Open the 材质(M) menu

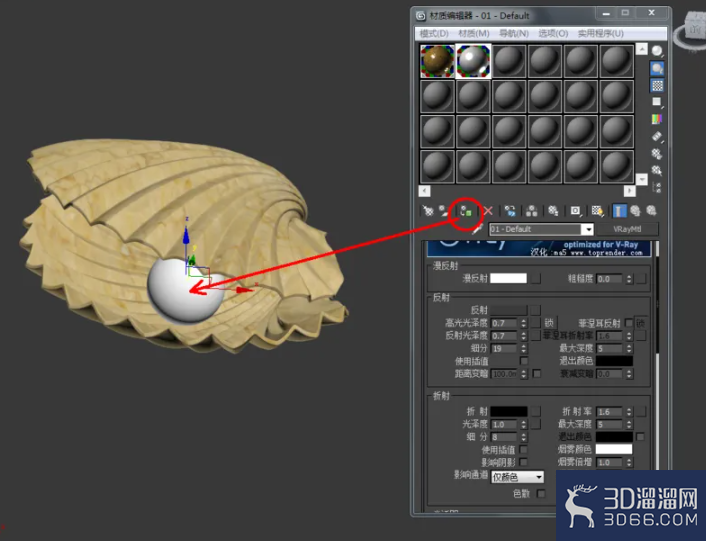click(x=474, y=34)
